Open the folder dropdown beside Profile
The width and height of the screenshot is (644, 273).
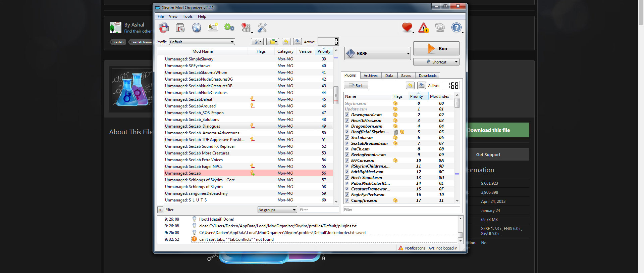coord(273,42)
